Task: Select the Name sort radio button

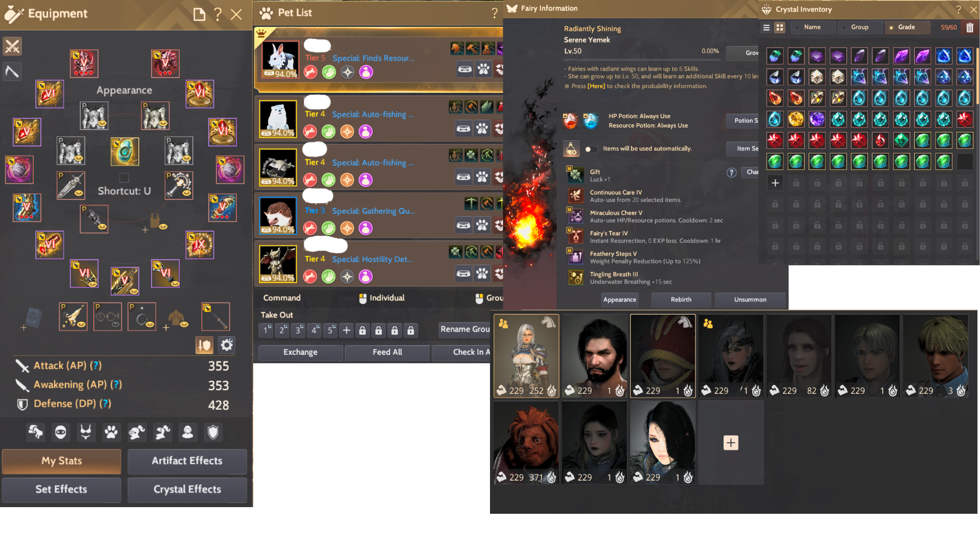Action: (x=797, y=28)
